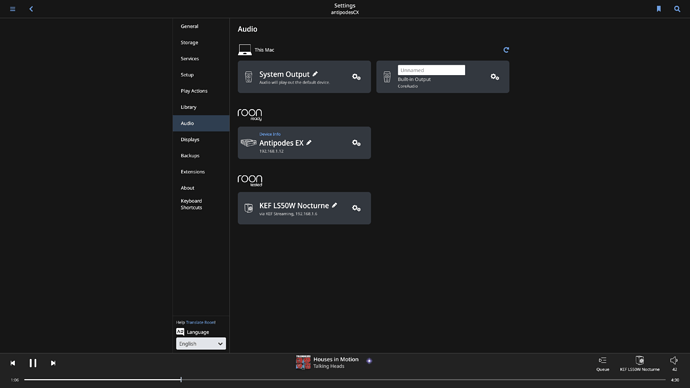
Task: Open Built-in Output device settings gears
Action: [495, 77]
